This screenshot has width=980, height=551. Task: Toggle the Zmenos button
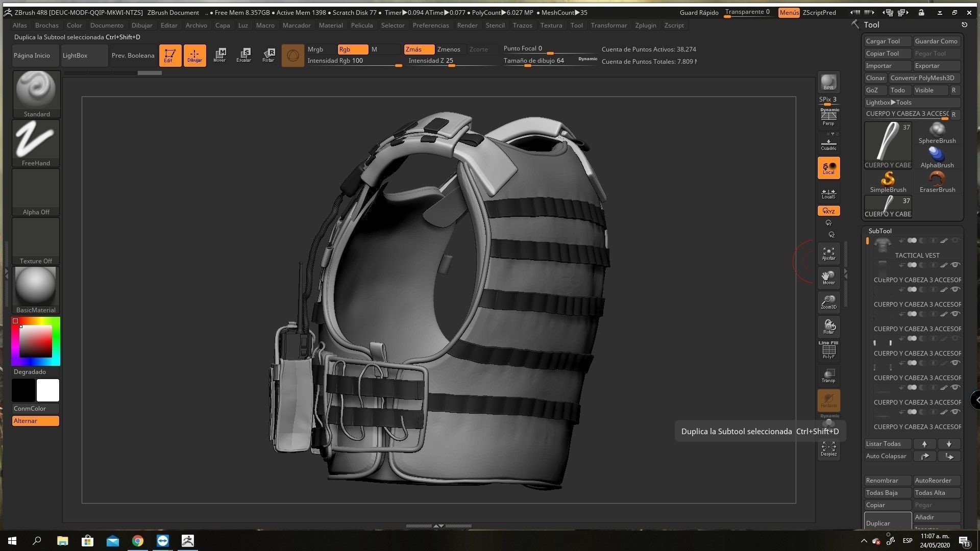coord(449,49)
